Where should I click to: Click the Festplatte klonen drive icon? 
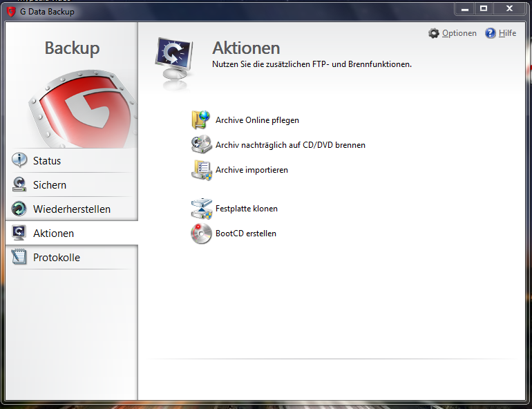click(201, 209)
